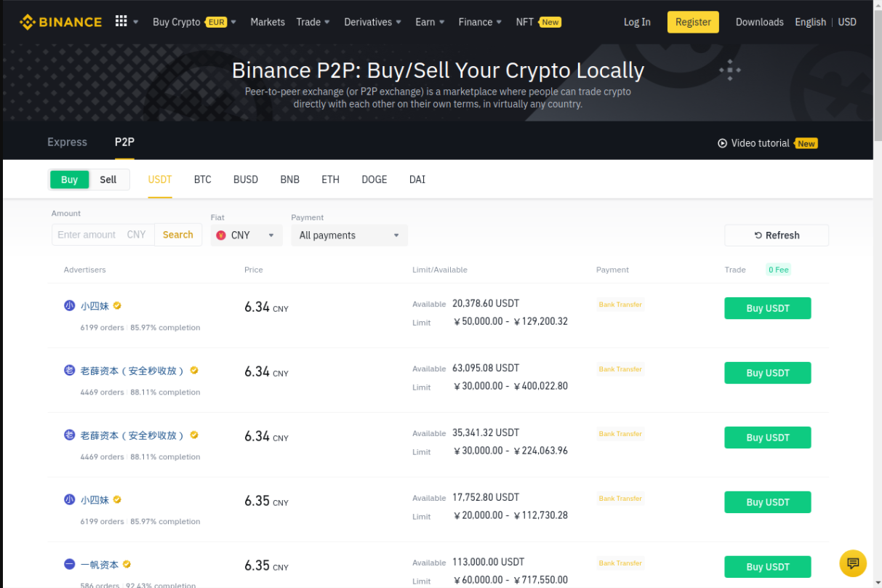This screenshot has height=588, width=882.
Task: Open the All payments dropdown
Action: tap(350, 235)
